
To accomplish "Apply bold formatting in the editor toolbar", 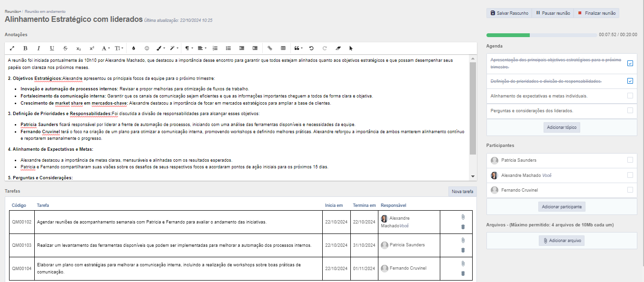I will click(25, 48).
